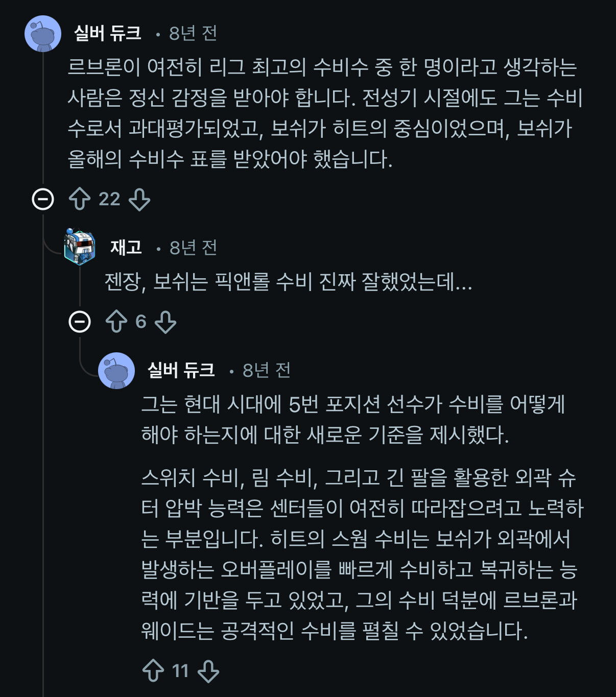
Task: Click the 8년 전 timestamp on nested reply
Action: [x=266, y=370]
